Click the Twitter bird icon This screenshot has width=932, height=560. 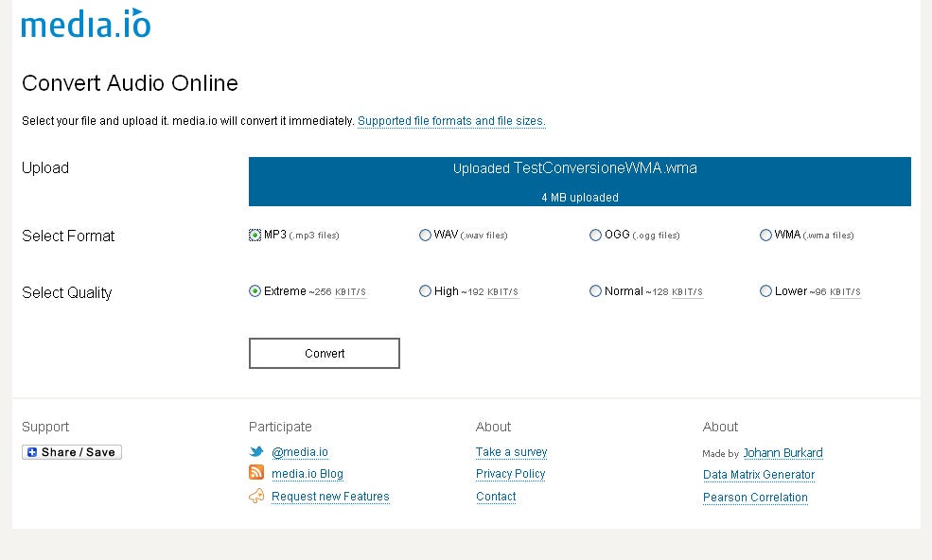coord(256,452)
